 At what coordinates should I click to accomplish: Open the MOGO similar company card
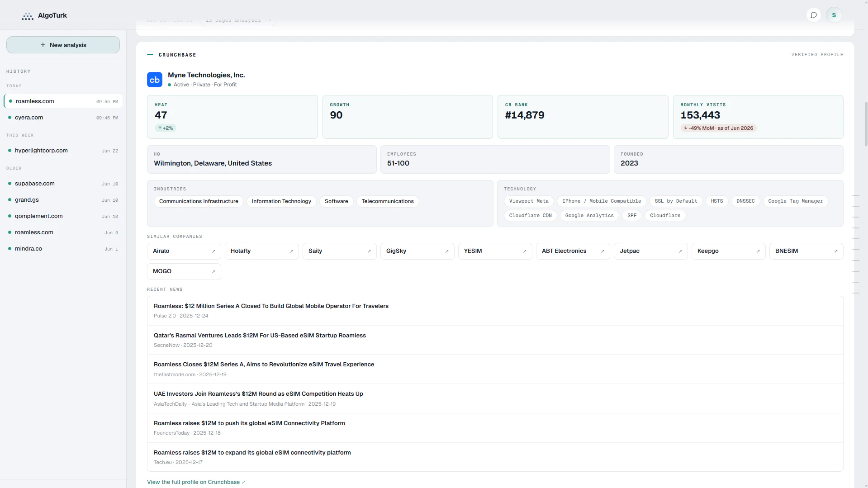pos(184,271)
